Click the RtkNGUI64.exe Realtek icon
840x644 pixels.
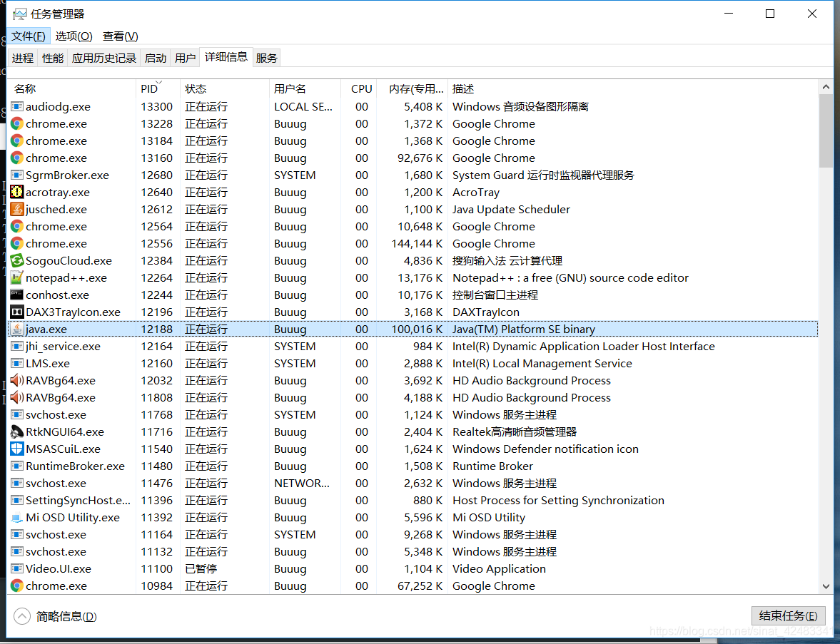[17, 432]
